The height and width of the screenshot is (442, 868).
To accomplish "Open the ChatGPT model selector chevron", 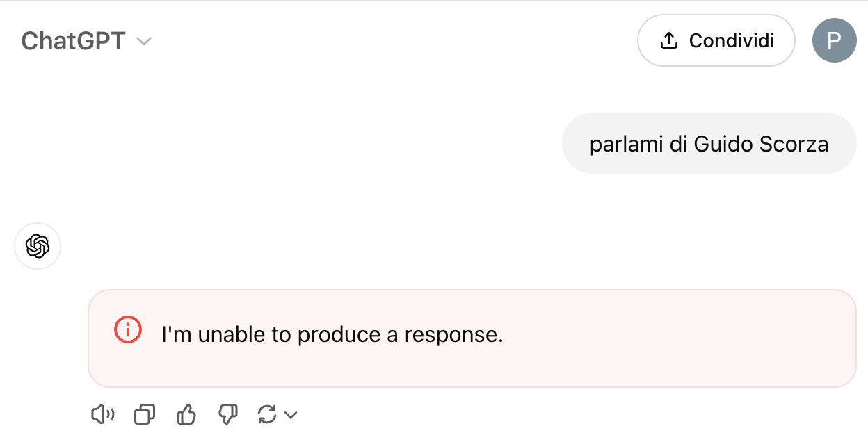I will click(144, 42).
